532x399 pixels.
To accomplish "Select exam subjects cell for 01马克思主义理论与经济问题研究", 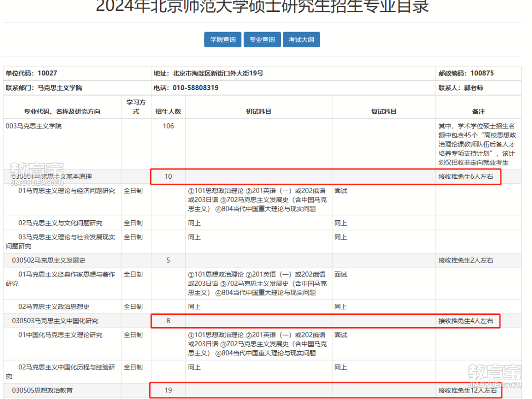I will pyautogui.click(x=258, y=200).
